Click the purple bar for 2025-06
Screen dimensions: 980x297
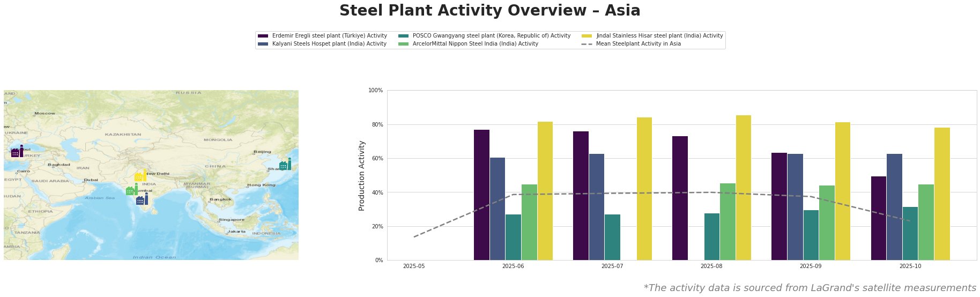[x=481, y=195]
